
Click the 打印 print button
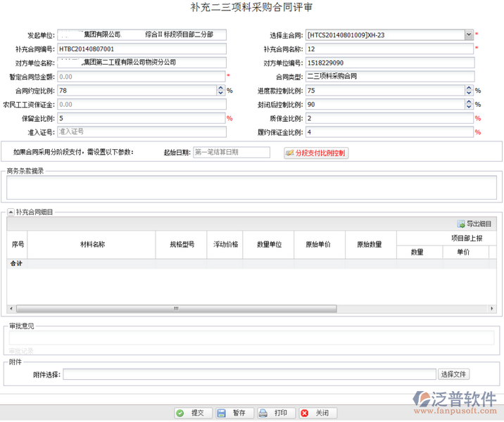[x=273, y=413]
